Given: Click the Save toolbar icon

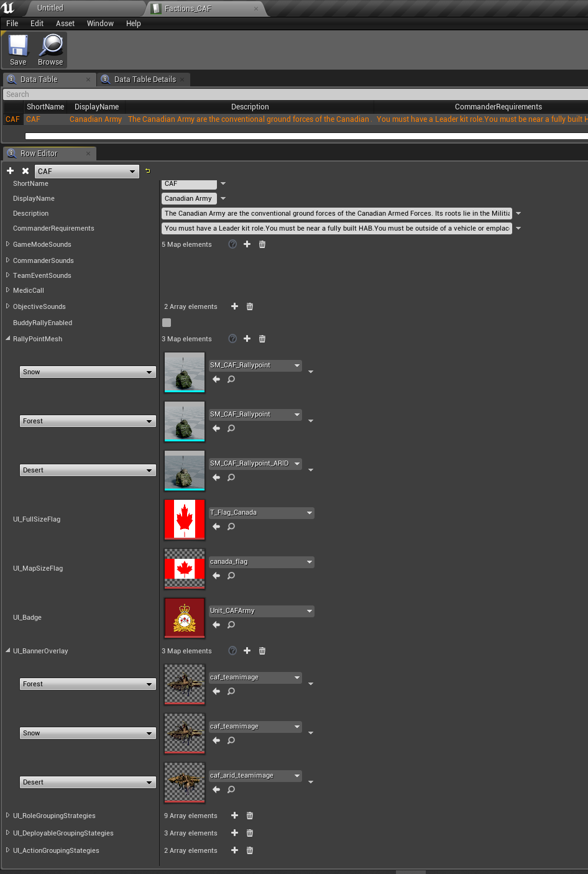Looking at the screenshot, I should [18, 50].
